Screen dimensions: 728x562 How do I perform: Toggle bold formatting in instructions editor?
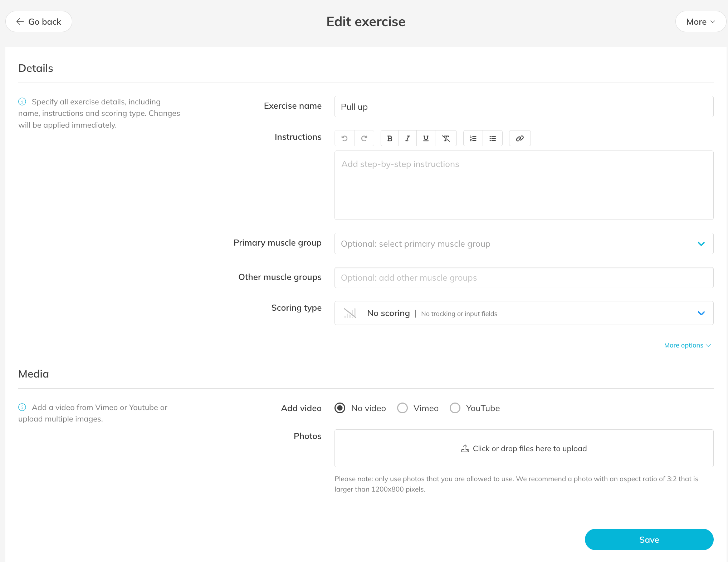[x=390, y=138]
